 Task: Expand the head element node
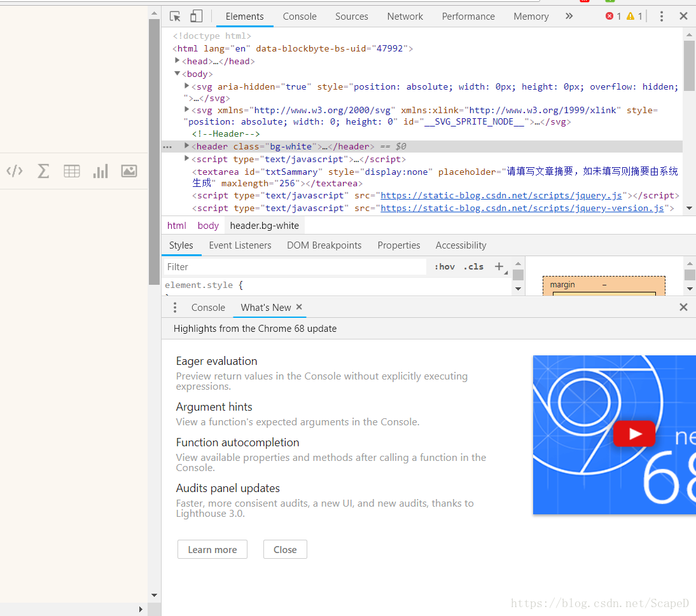[178, 61]
